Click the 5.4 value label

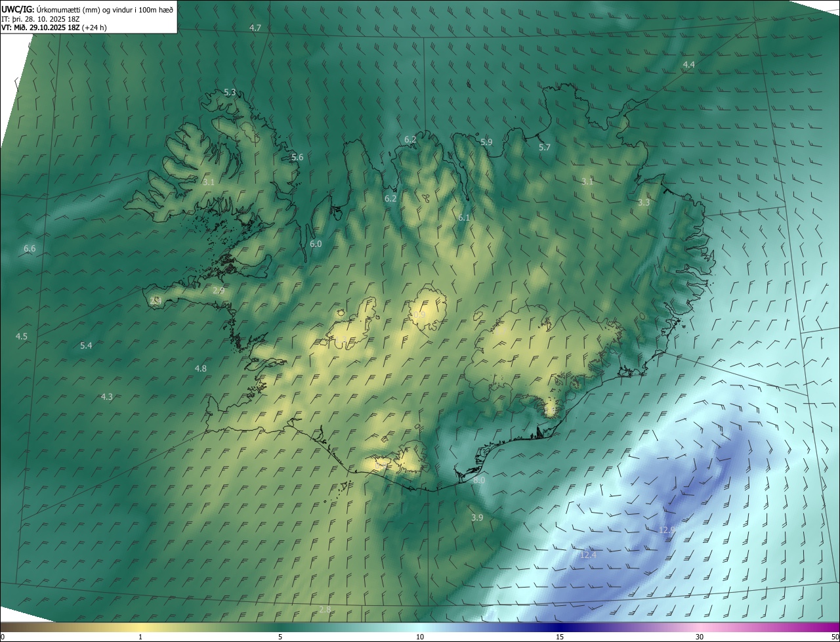point(86,345)
